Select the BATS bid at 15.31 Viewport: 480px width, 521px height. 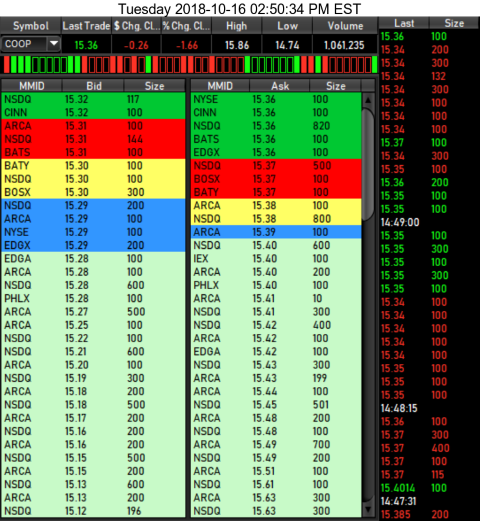[x=93, y=152]
